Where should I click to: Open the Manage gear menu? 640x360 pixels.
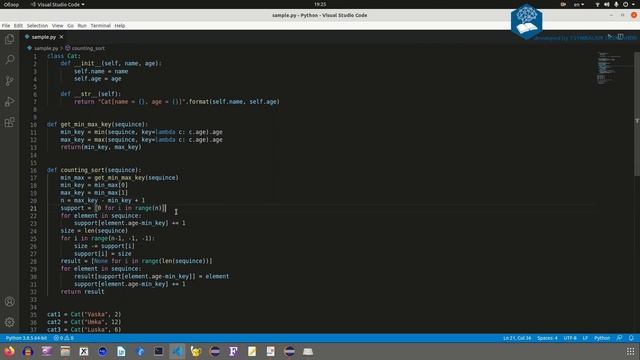coord(9,322)
